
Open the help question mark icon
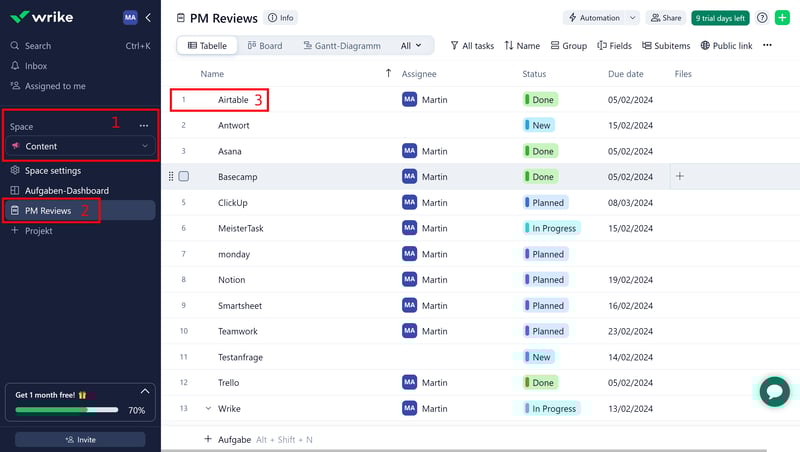(x=762, y=18)
